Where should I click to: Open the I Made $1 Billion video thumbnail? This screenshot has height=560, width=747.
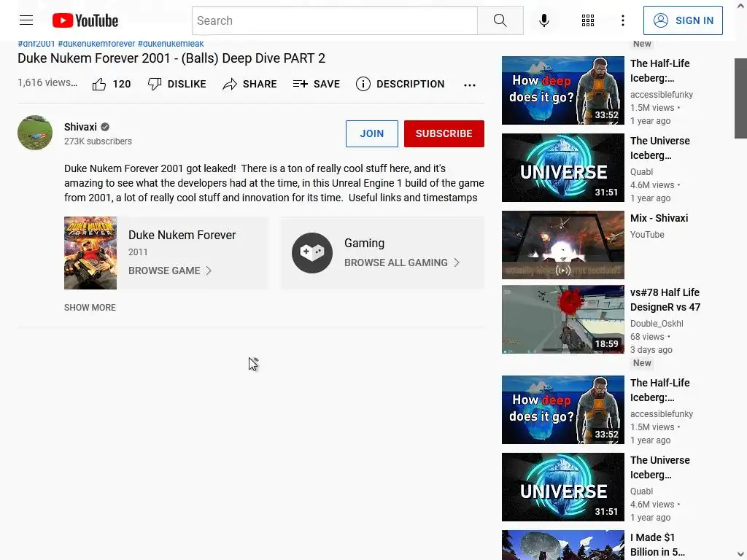(562, 545)
